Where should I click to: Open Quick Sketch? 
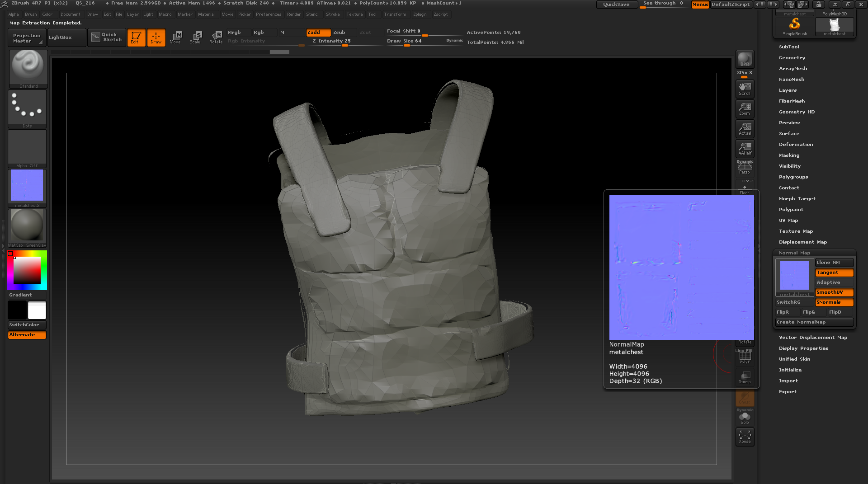(x=107, y=37)
